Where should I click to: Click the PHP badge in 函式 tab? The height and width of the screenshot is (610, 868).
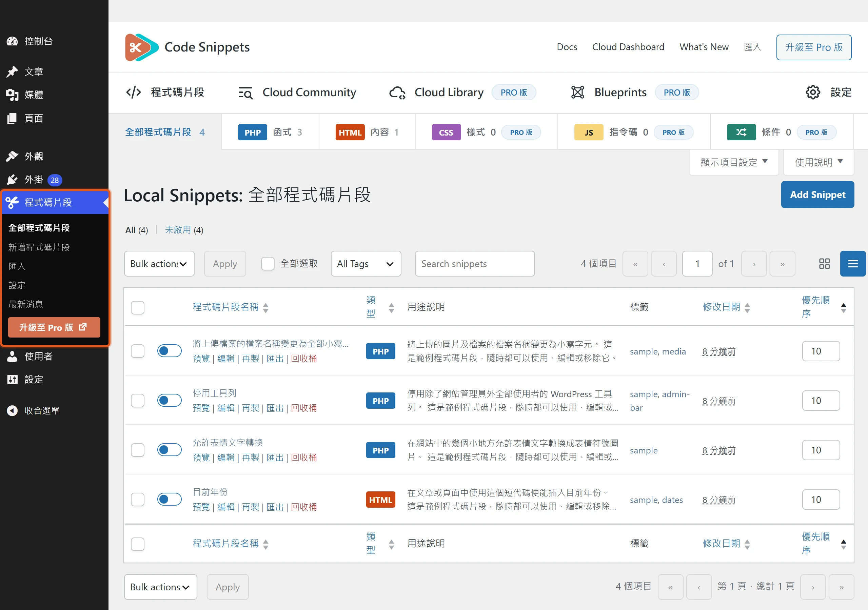(253, 132)
